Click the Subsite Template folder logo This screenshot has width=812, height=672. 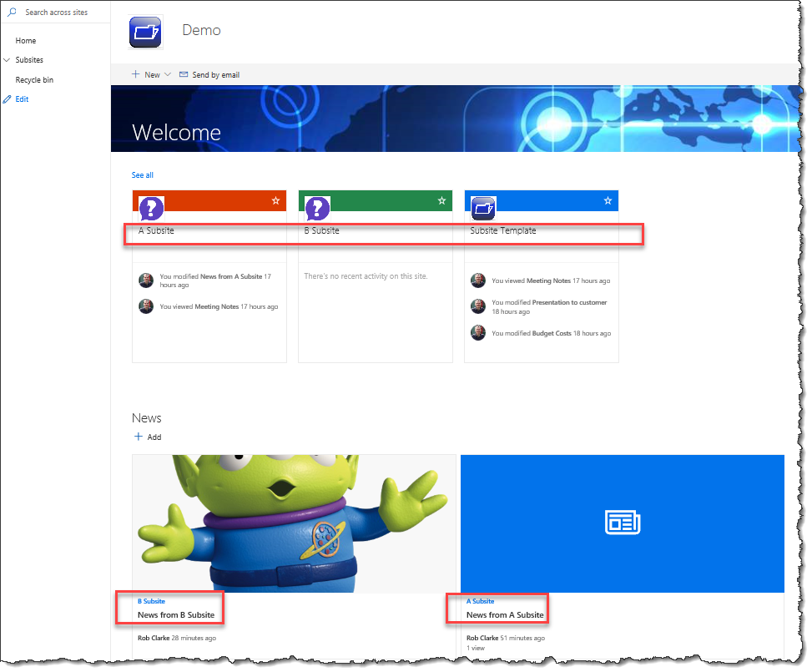pyautogui.click(x=483, y=209)
